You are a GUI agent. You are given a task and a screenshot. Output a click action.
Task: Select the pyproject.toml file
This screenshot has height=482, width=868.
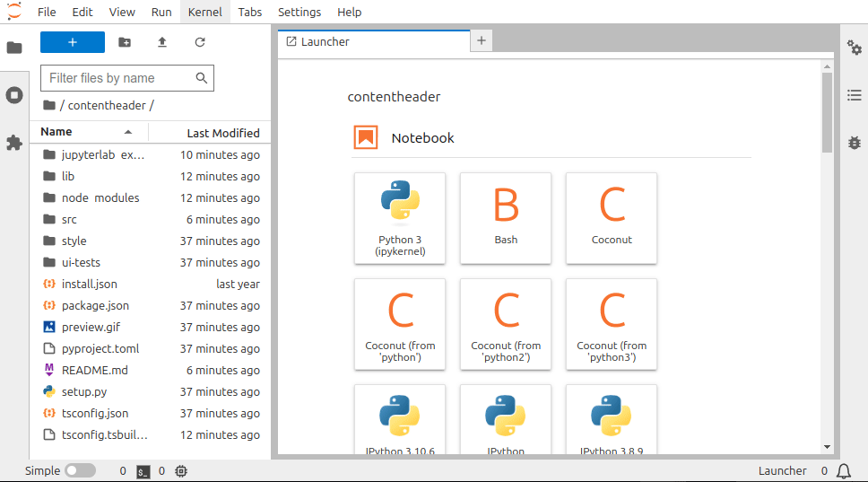pyautogui.click(x=150, y=349)
